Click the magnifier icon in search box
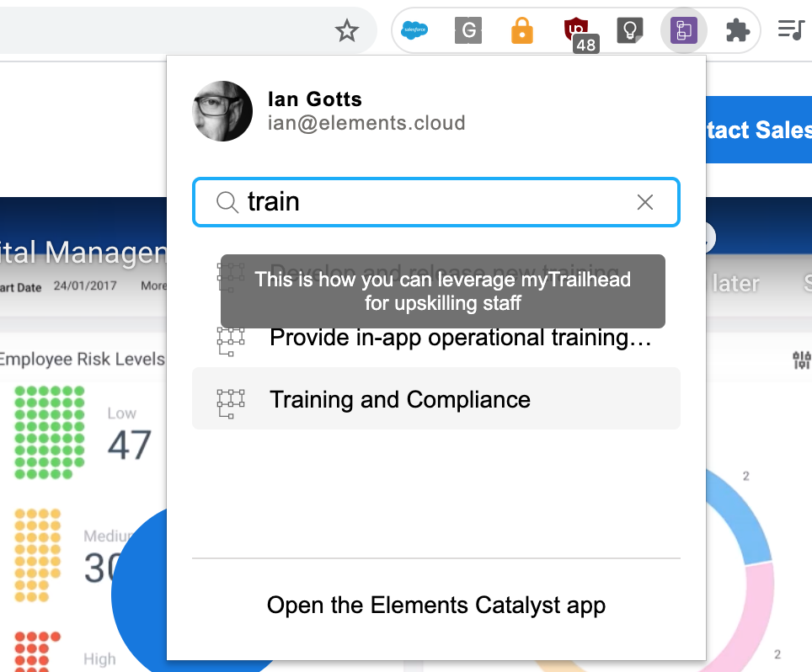The image size is (812, 672). tap(227, 202)
